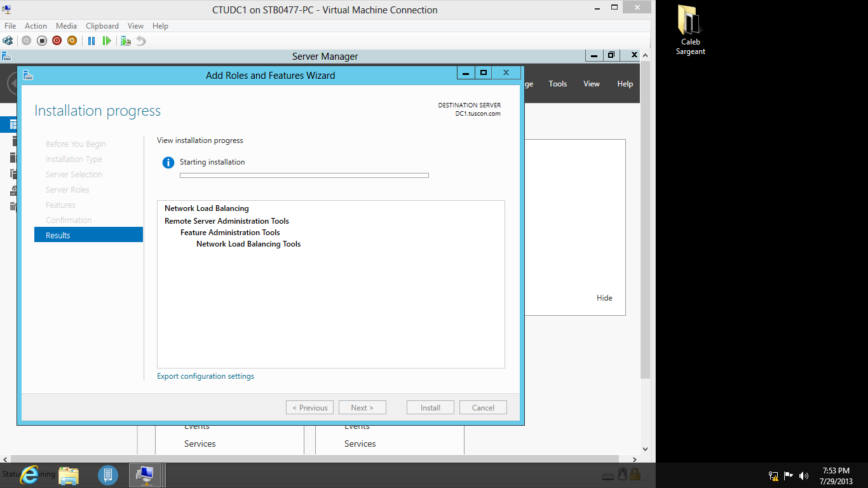This screenshot has height=488, width=868.
Task: Click the Add Roles wizard title icon
Action: [x=27, y=75]
